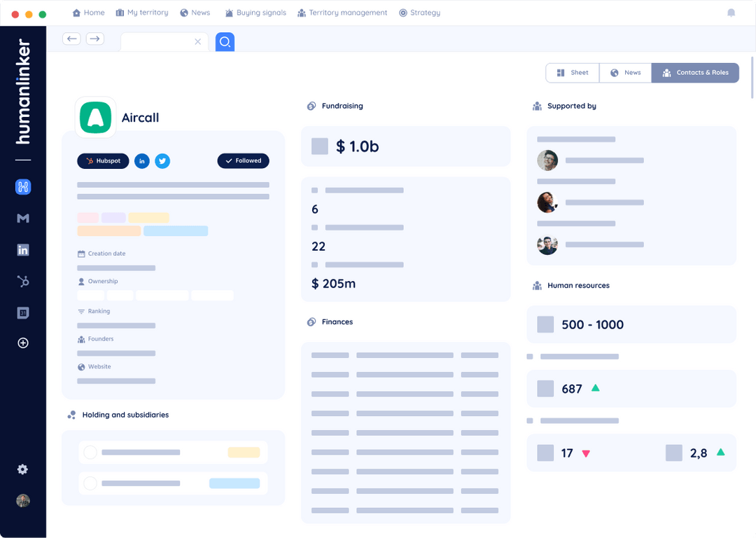Open the notification bell at top right
This screenshot has height=538, width=756.
pos(731,13)
